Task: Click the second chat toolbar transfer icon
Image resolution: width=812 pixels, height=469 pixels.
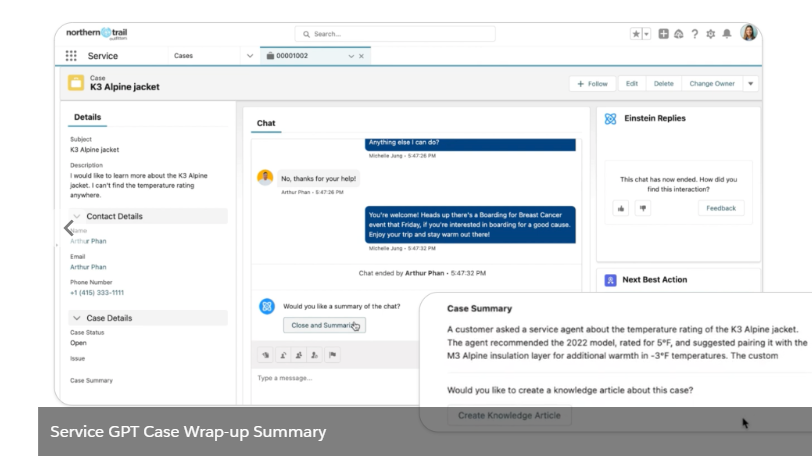Action: [283, 355]
